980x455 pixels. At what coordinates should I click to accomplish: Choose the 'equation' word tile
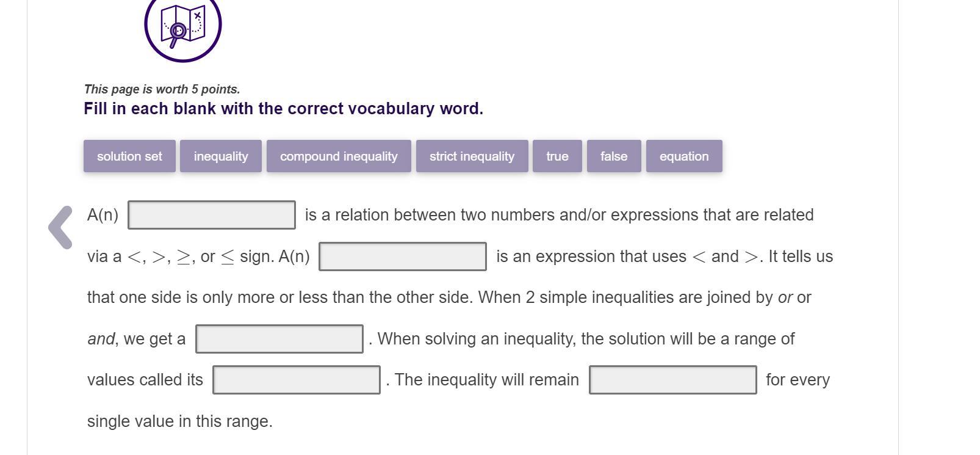tap(684, 156)
